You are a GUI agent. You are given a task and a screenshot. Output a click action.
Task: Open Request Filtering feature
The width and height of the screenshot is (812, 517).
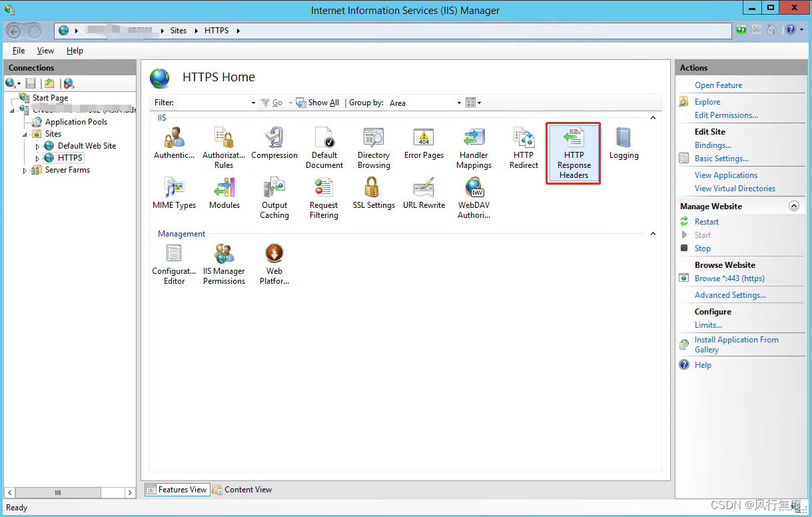click(324, 198)
